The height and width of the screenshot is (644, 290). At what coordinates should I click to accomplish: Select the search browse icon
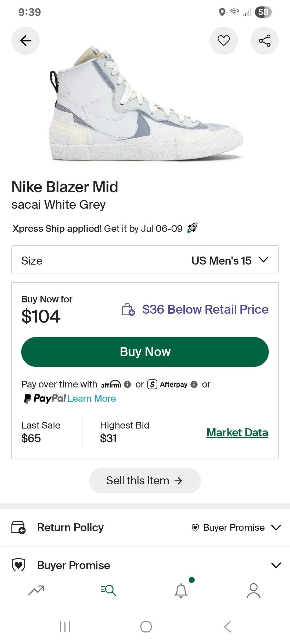[108, 590]
